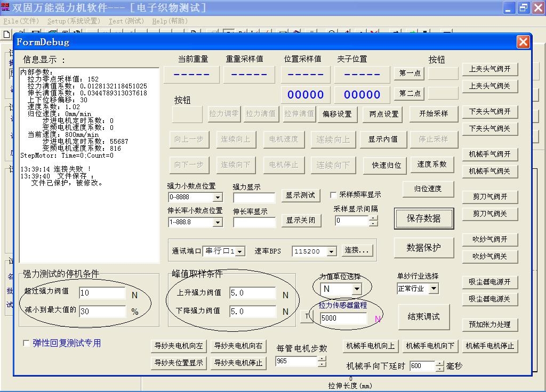
Task: Expand the 速率BPS baud rate dropdown
Action: (x=332, y=251)
